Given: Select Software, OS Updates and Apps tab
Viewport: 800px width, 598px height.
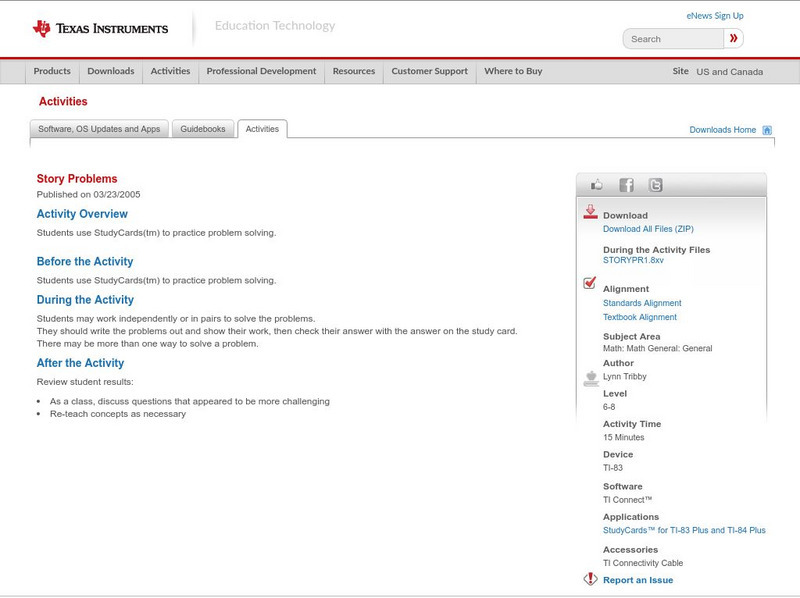Looking at the screenshot, I should [99, 129].
